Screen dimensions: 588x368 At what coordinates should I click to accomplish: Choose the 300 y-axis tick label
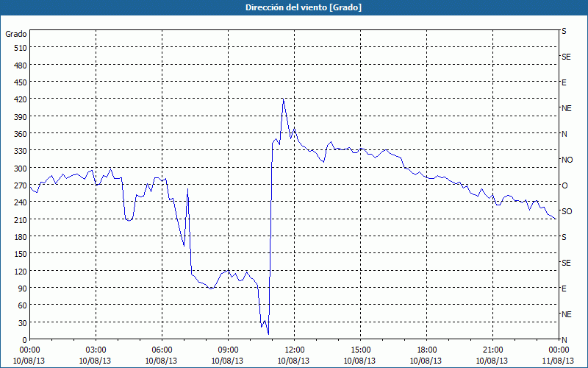click(21, 169)
